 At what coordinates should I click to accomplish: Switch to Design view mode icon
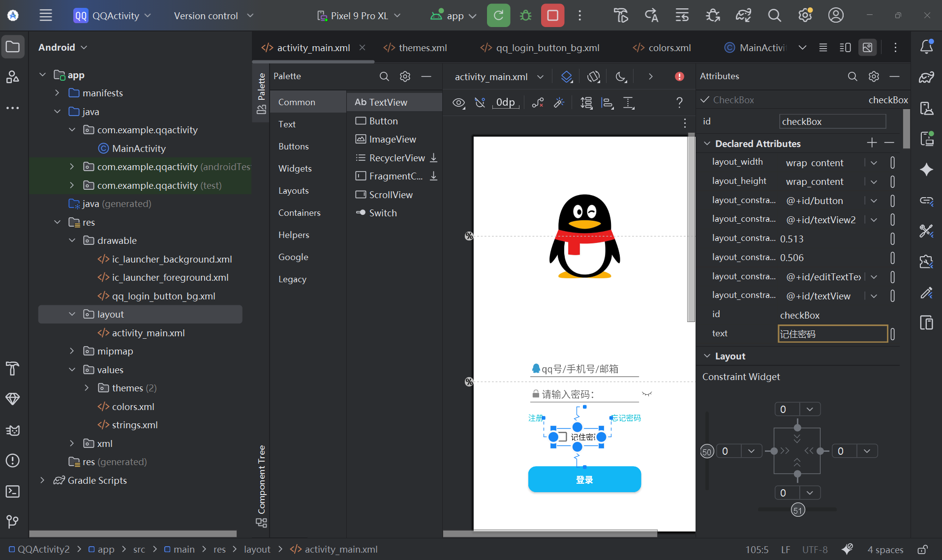click(x=868, y=47)
